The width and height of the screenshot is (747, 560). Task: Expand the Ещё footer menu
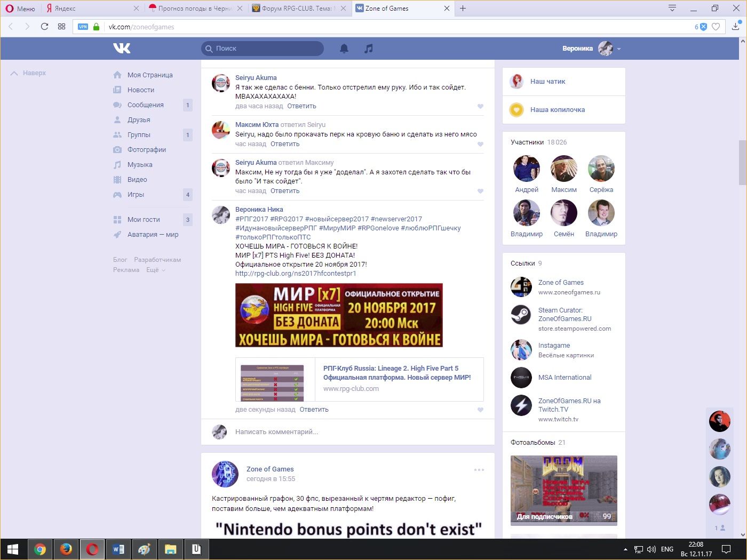[156, 270]
